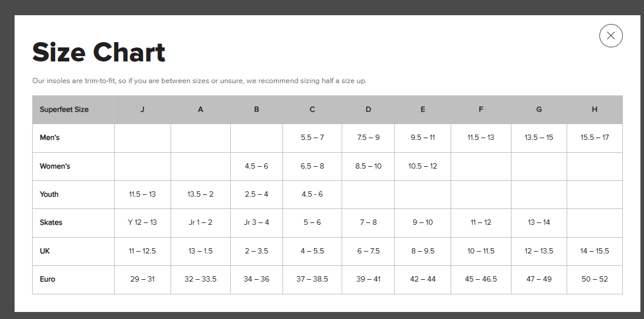Select column header B
The width and height of the screenshot is (644, 319).
click(256, 109)
